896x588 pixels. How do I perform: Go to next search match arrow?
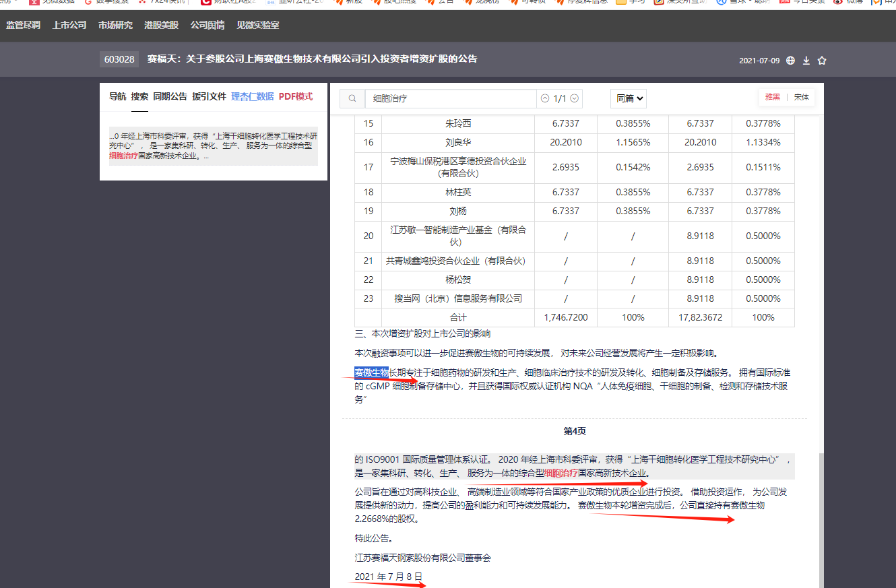(574, 98)
